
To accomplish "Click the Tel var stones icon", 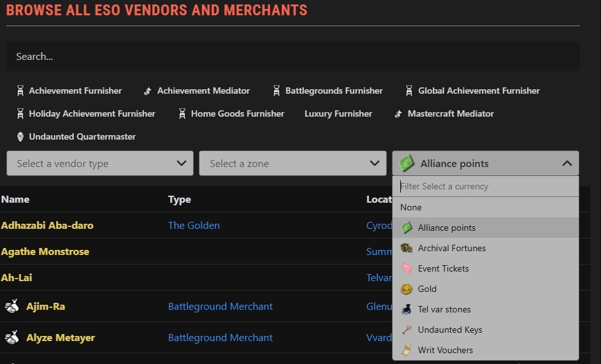I will [x=406, y=309].
